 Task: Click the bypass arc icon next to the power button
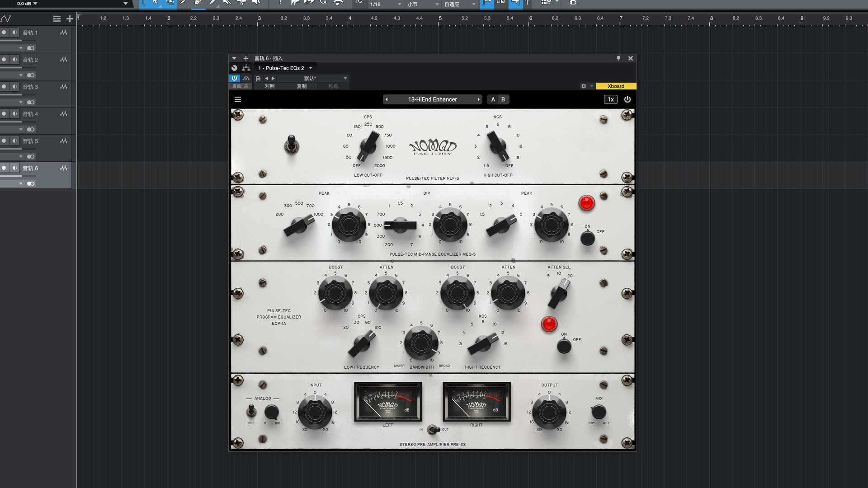point(246,78)
